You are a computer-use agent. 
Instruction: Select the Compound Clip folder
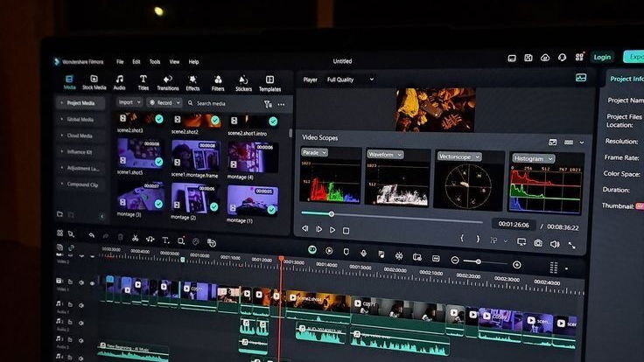pyautogui.click(x=80, y=184)
